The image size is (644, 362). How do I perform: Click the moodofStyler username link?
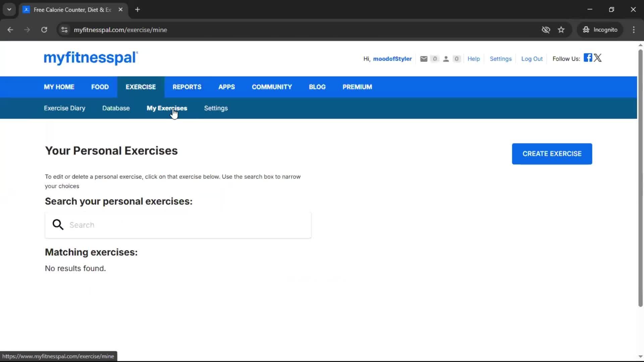(x=392, y=59)
